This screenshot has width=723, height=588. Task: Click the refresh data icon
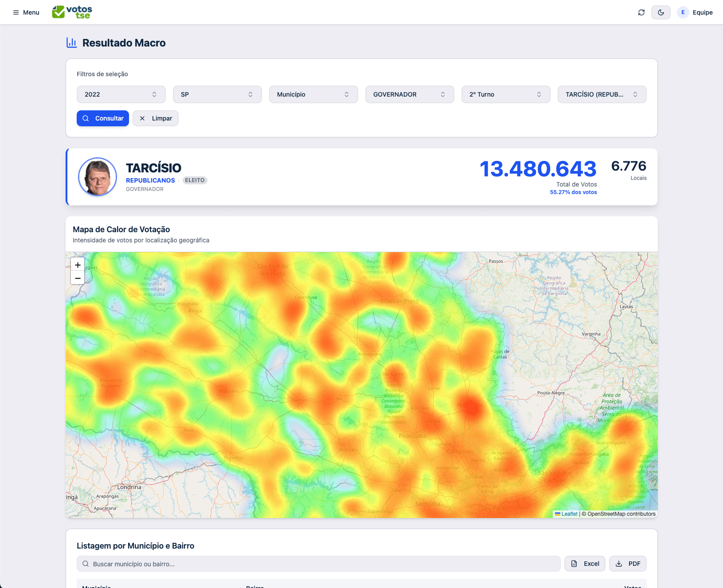[641, 12]
